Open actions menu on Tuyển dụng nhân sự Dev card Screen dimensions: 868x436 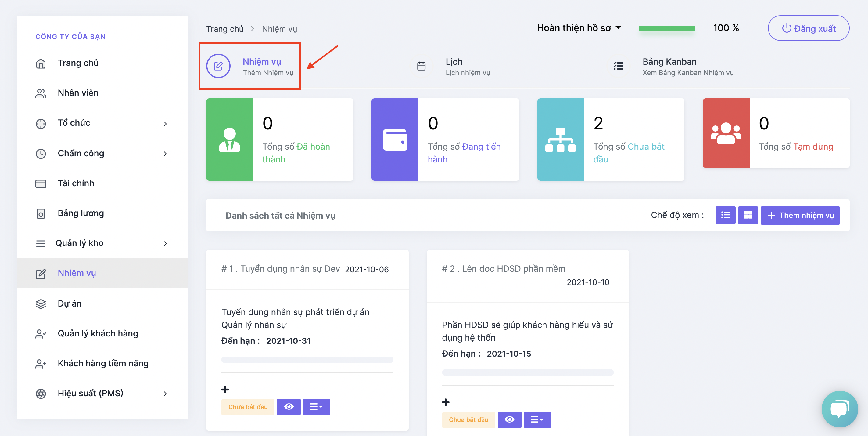click(316, 407)
